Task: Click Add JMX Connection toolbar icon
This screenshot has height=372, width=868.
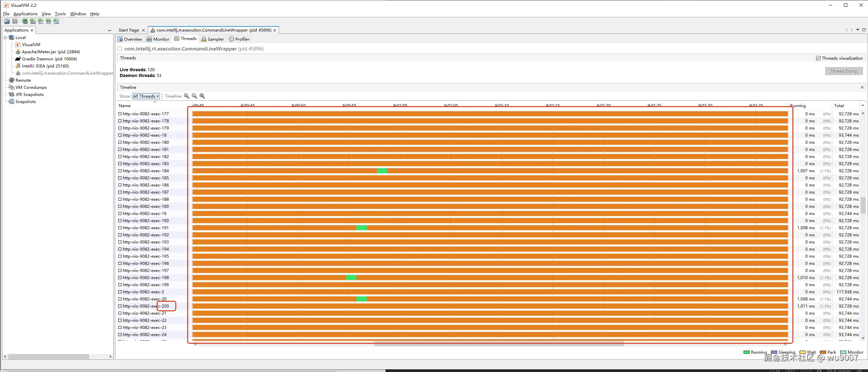Action: (x=33, y=21)
